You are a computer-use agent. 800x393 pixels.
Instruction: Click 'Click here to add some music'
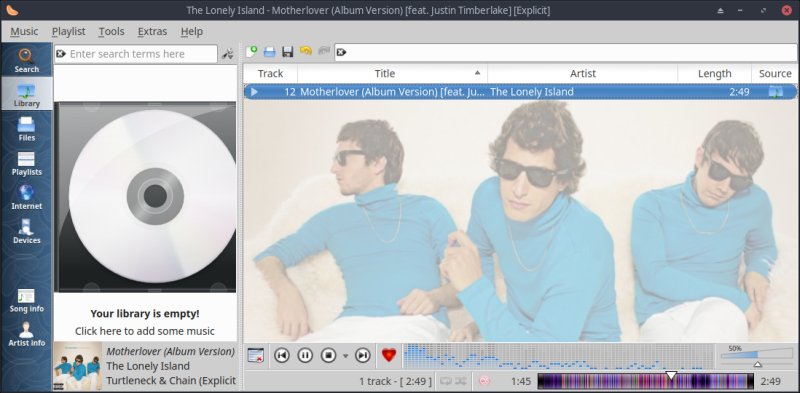pyautogui.click(x=145, y=331)
